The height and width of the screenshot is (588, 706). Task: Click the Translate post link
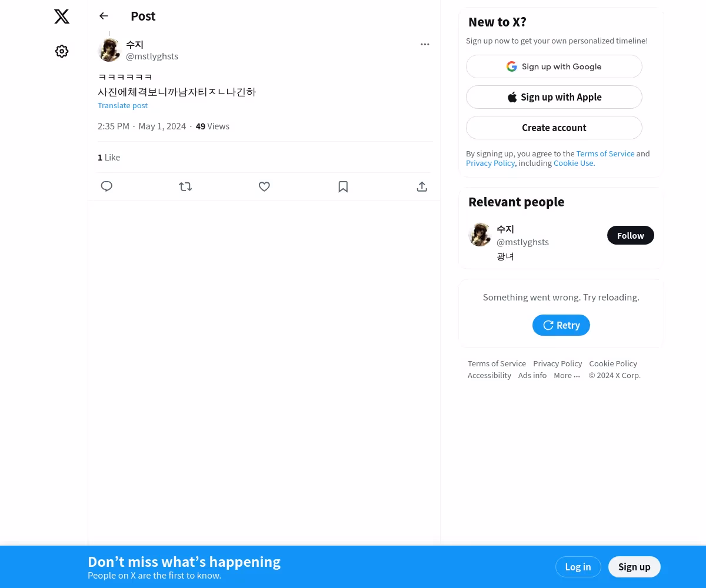[x=122, y=105]
